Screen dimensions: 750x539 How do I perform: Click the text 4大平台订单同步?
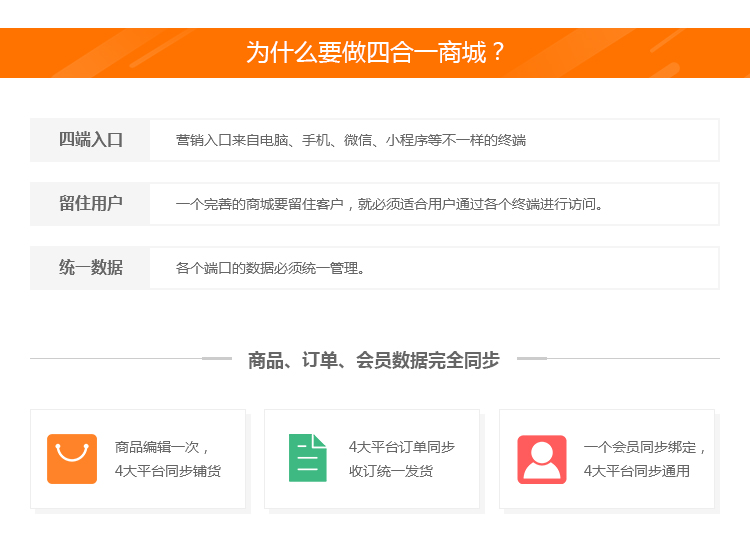point(402,447)
